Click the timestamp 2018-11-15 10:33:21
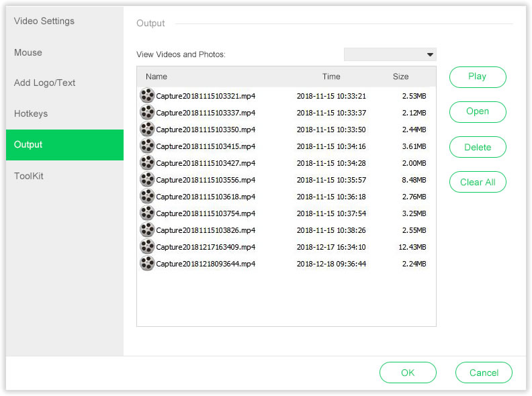Screen dimensions: 532x396 [x=331, y=96]
